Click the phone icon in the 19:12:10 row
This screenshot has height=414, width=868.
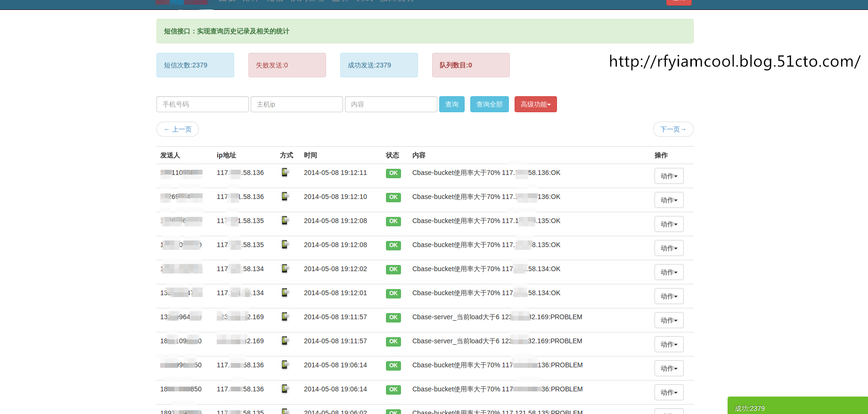coord(285,197)
